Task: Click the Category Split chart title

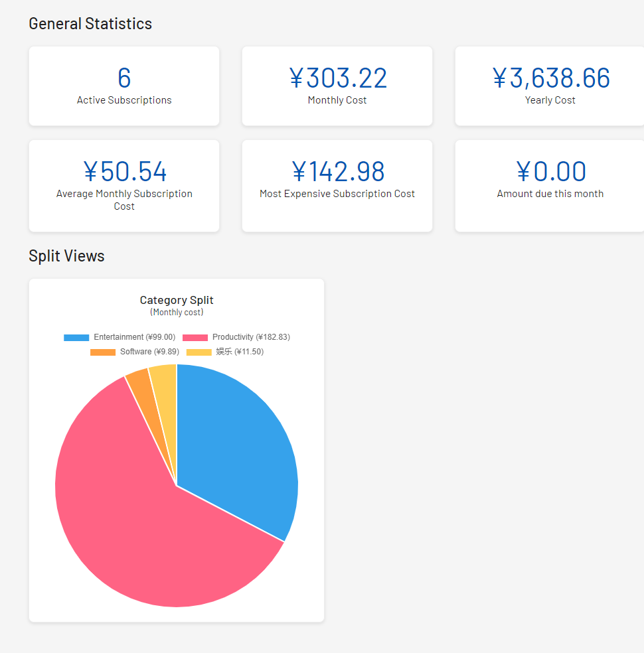Action: pyautogui.click(x=177, y=300)
